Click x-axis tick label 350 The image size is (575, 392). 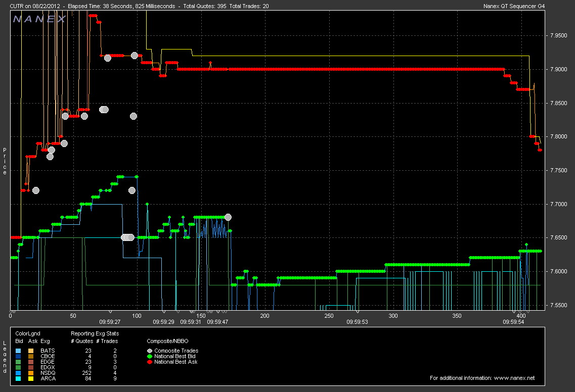pos(457,316)
